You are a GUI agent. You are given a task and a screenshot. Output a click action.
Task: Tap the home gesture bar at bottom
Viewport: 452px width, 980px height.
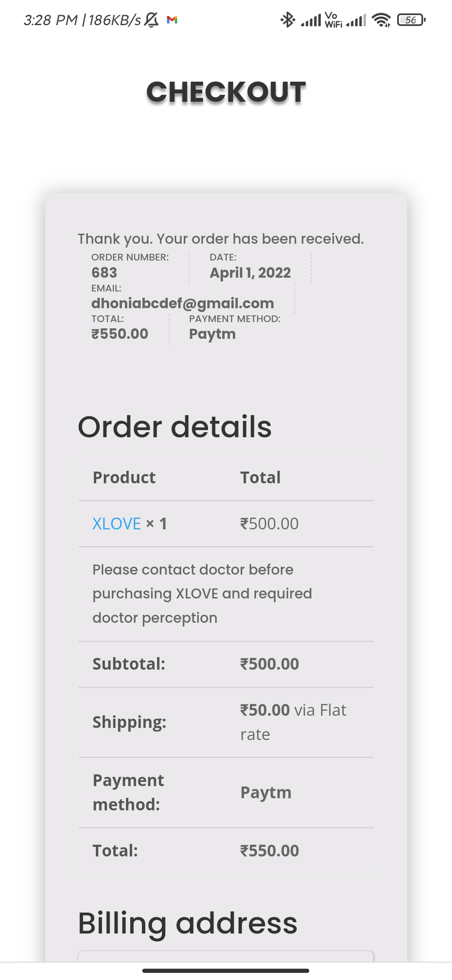[226, 970]
